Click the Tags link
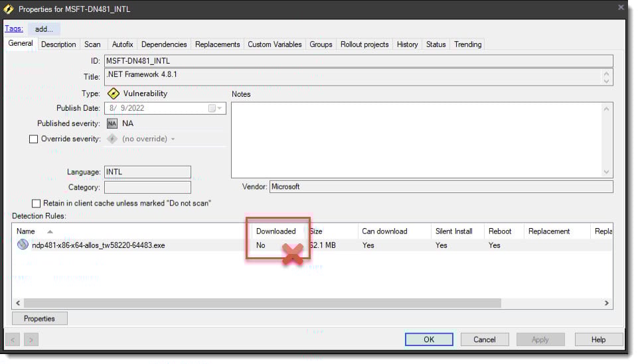 click(x=14, y=29)
